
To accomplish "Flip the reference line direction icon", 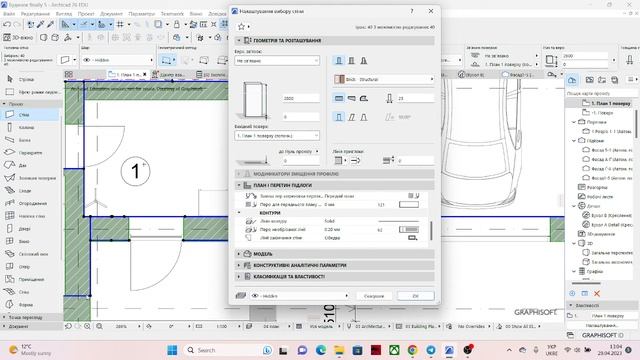I will [x=355, y=160].
